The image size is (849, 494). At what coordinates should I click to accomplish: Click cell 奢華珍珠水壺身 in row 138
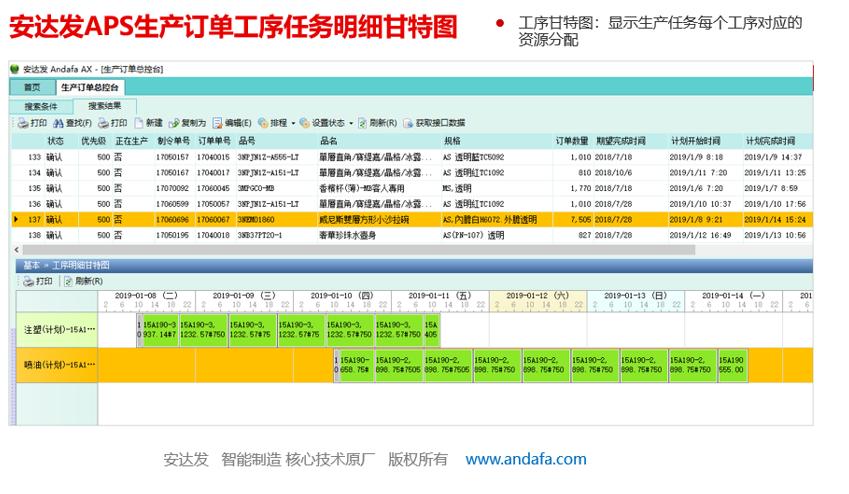pos(347,236)
